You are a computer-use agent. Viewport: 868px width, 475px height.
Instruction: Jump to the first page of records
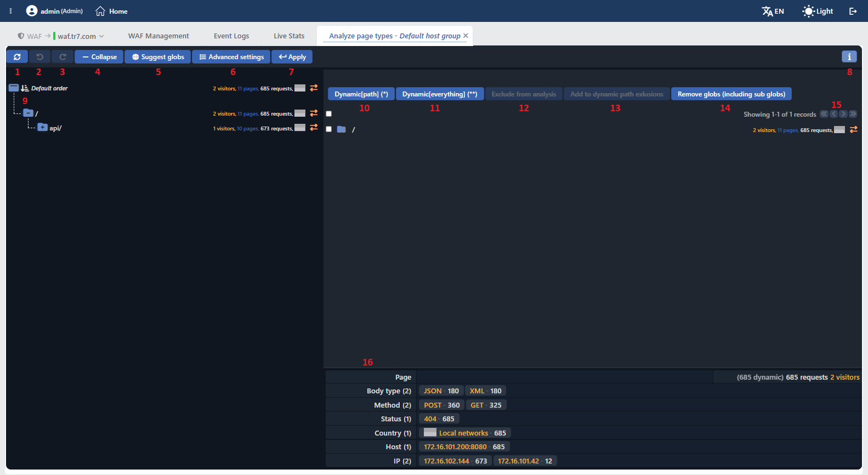tap(824, 114)
